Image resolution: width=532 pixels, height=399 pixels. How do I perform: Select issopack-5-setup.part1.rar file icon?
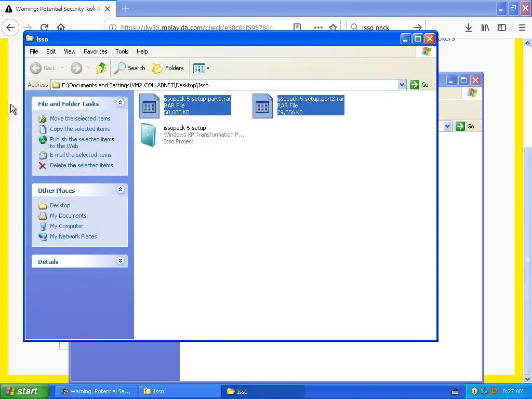tap(149, 106)
